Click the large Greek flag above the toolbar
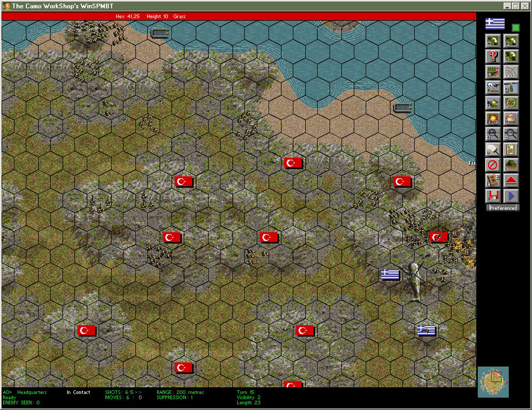532x410 pixels. coord(495,24)
